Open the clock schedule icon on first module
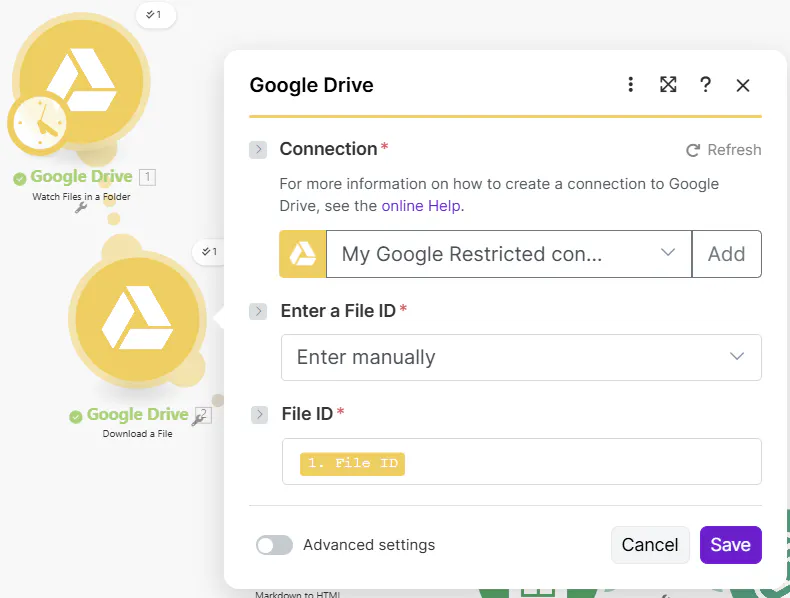Viewport: 790px width, 598px height. [39, 123]
